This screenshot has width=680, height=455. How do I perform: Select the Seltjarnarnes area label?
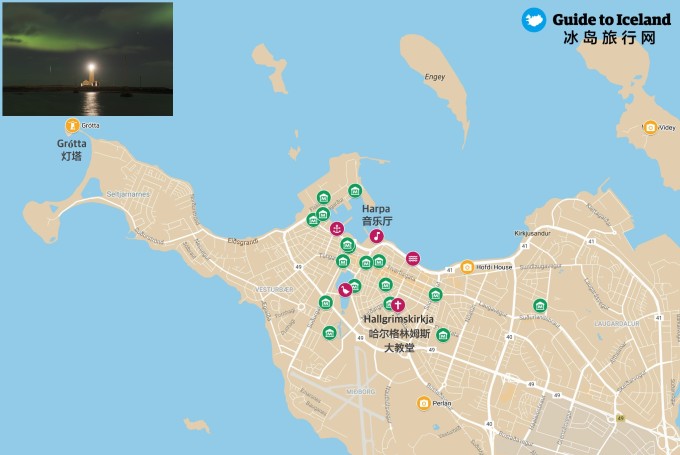click(128, 194)
